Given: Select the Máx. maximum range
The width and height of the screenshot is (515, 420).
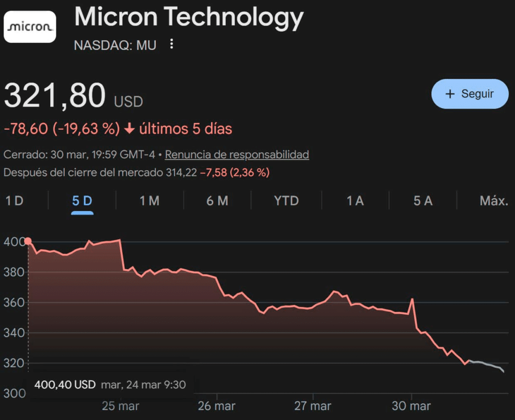Looking at the screenshot, I should coord(494,200).
